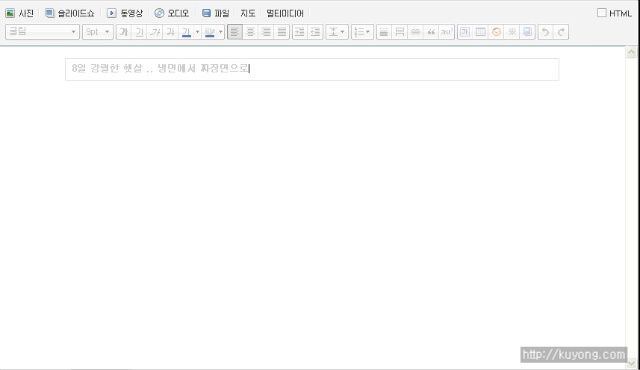Insert a hyperlink with the link icon

(415, 32)
